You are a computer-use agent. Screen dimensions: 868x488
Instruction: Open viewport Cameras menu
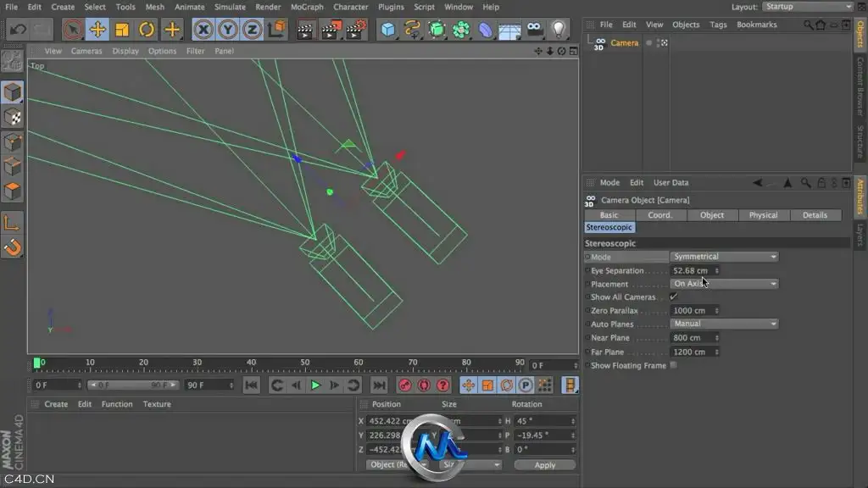point(86,51)
